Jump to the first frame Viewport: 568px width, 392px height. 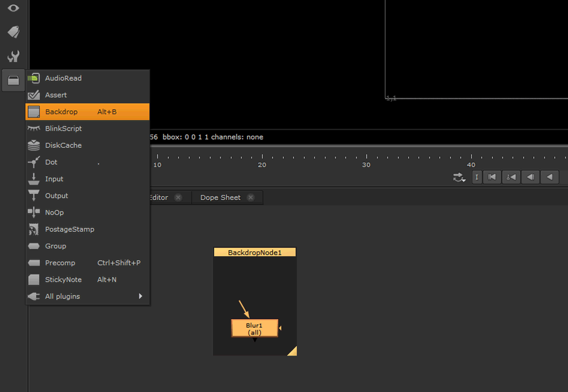[492, 177]
